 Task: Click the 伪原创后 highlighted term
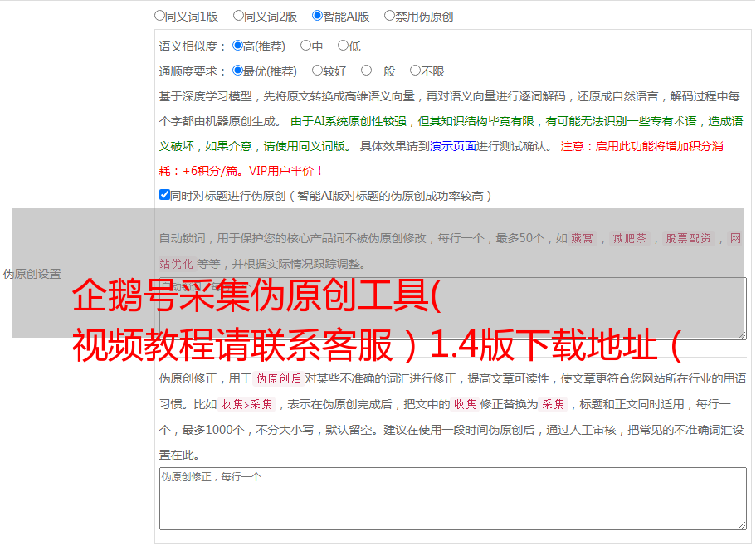(279, 378)
